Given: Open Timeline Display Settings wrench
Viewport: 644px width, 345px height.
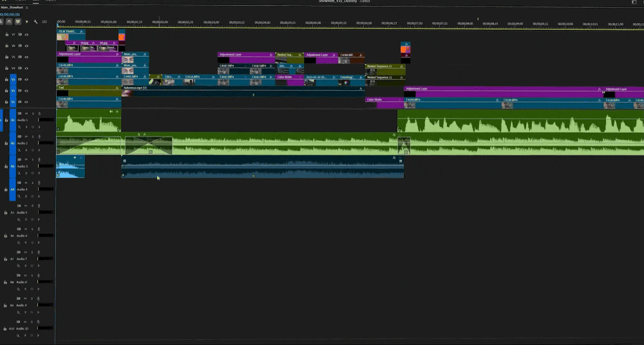Looking at the screenshot, I should tap(35, 21).
